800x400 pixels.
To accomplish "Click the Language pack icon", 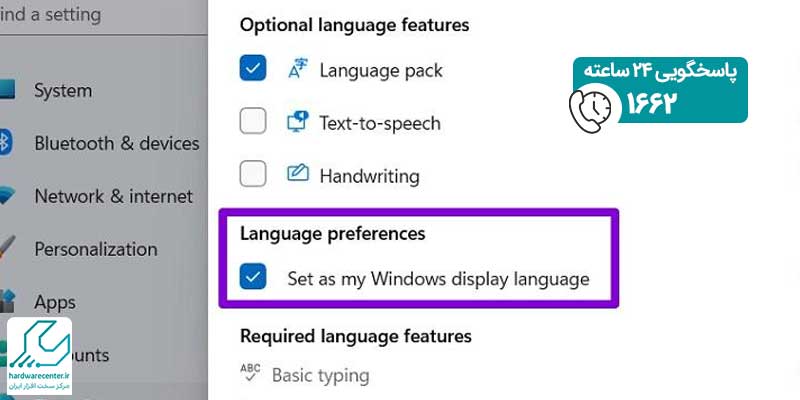I will tap(299, 70).
